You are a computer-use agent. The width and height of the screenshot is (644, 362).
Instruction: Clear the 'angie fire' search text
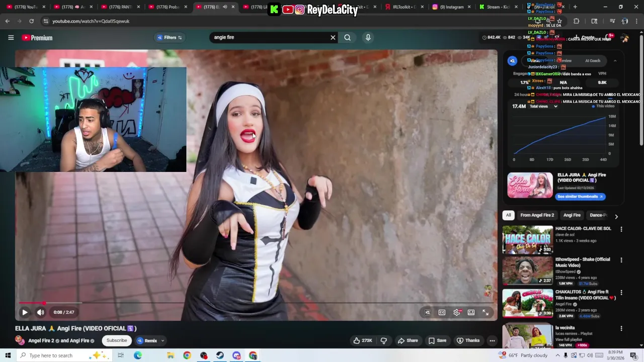pyautogui.click(x=333, y=37)
